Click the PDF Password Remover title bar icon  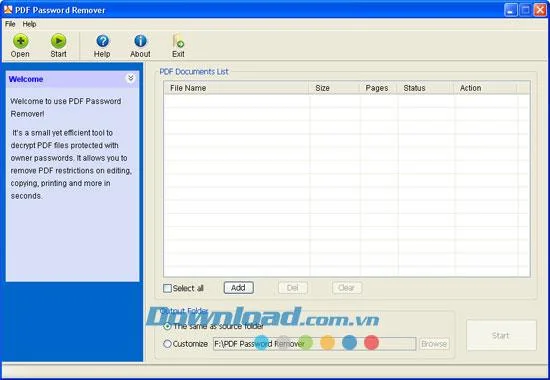pos(8,10)
